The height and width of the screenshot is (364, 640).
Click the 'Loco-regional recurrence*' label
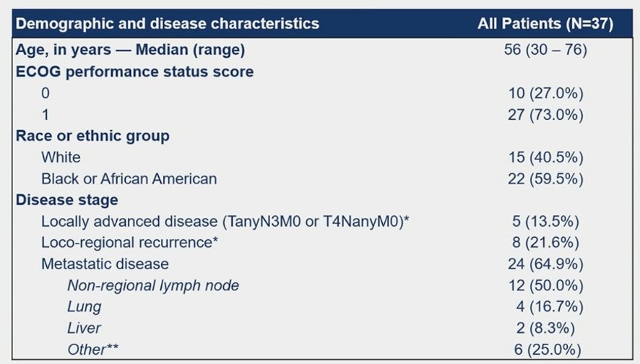point(130,243)
